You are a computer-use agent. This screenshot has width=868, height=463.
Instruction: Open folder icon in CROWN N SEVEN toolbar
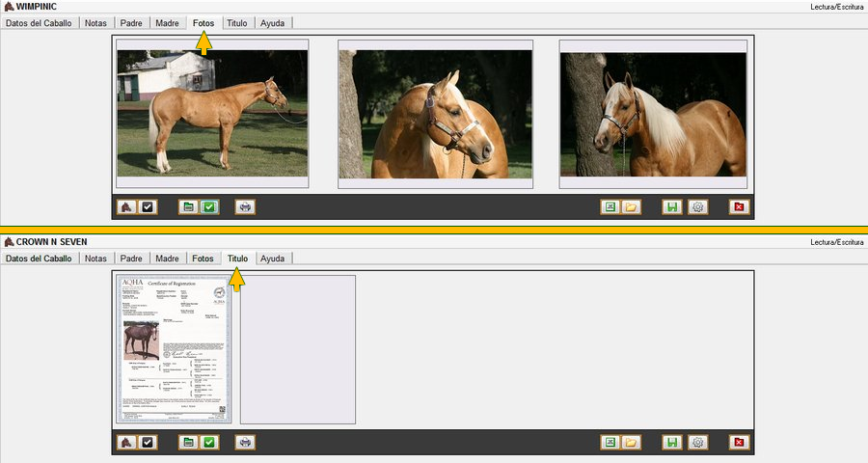click(x=631, y=443)
